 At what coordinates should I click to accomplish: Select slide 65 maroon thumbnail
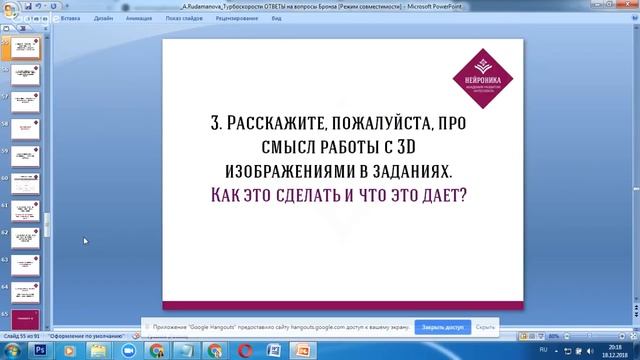(x=25, y=320)
